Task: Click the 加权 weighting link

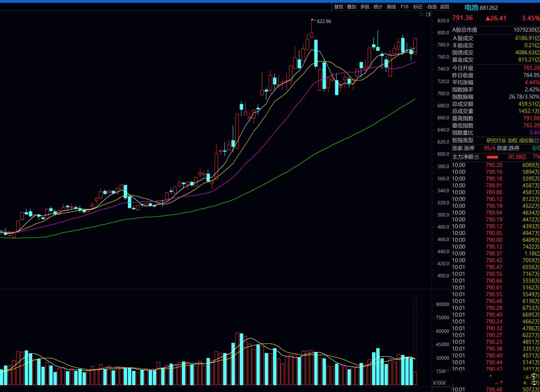Action: [512, 141]
